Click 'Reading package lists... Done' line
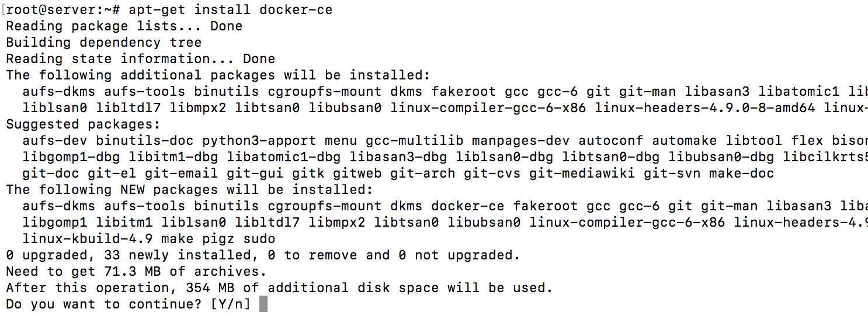868x319 pixels. 124,26
